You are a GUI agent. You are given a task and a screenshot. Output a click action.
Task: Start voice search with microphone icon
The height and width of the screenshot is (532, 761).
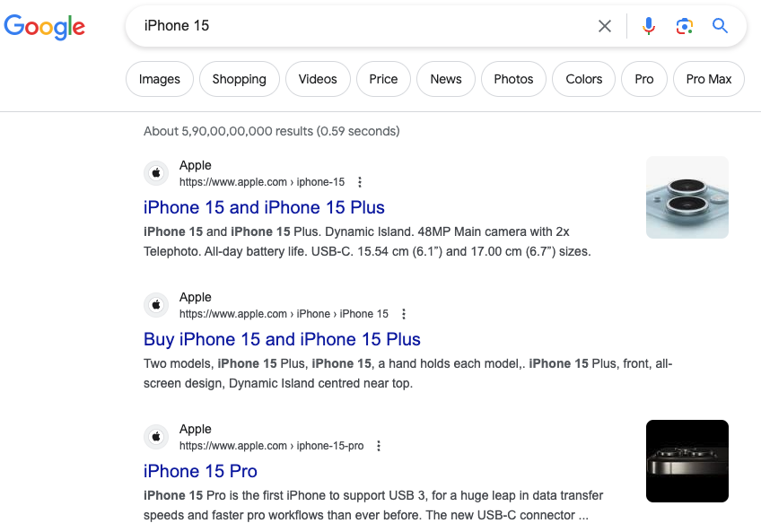click(649, 26)
